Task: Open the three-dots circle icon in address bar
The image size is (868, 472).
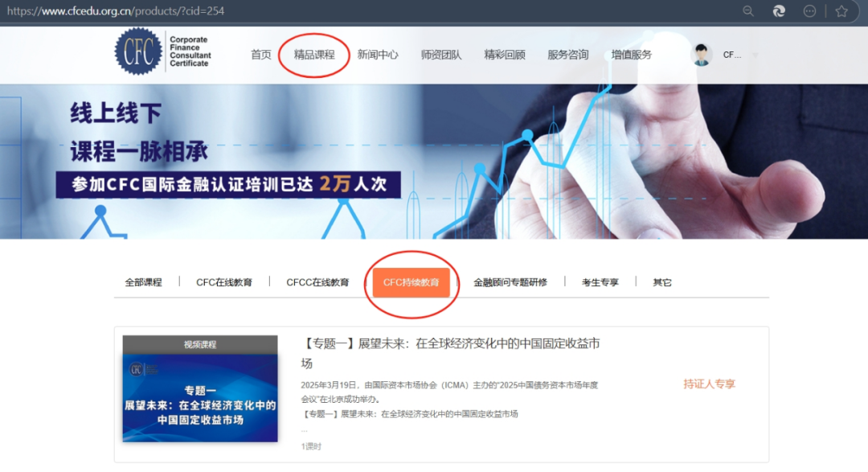Action: [x=809, y=11]
